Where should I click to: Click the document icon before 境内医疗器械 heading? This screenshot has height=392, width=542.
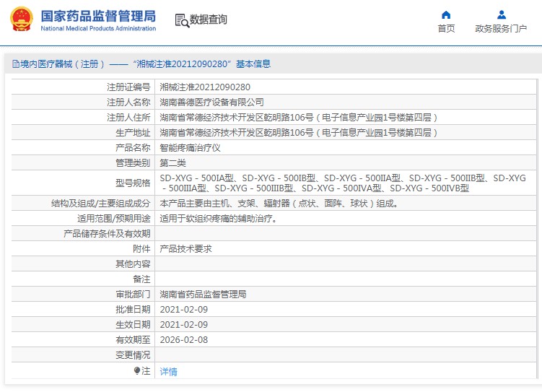click(15, 64)
